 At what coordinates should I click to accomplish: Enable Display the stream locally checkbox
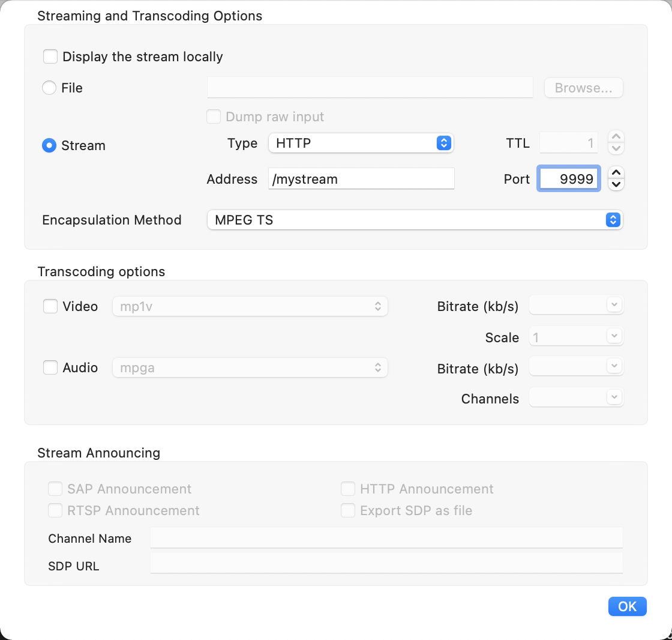pos(50,57)
